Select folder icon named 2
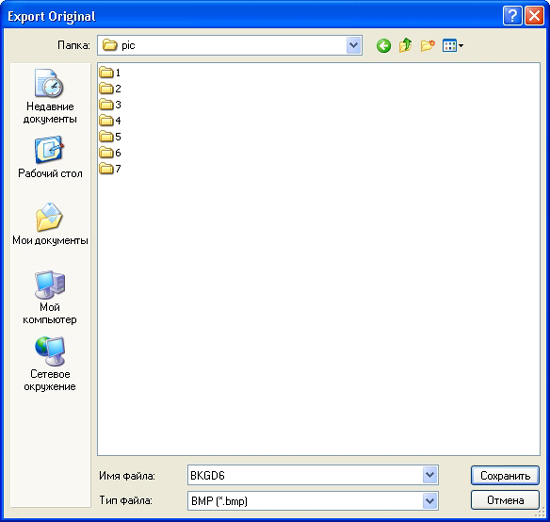The width and height of the screenshot is (550, 522). pyautogui.click(x=106, y=88)
